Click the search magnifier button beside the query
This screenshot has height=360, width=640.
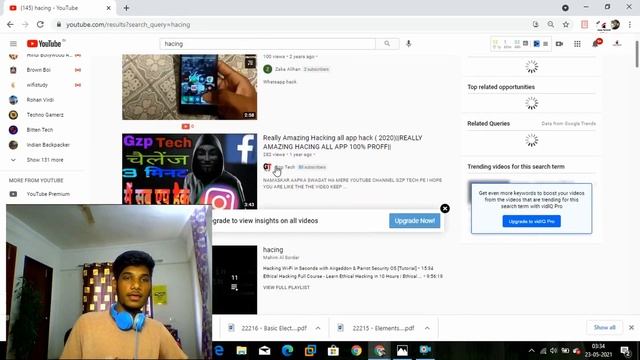pyautogui.click(x=387, y=44)
